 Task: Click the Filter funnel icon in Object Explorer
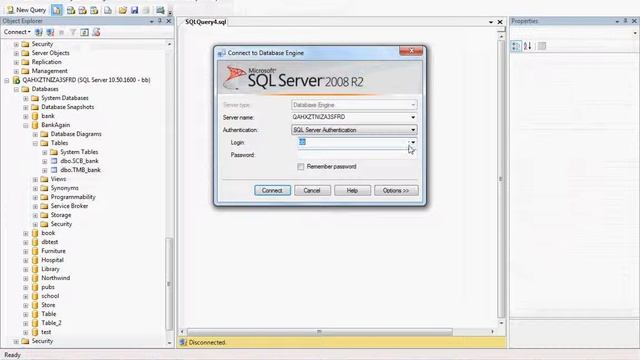73,32
